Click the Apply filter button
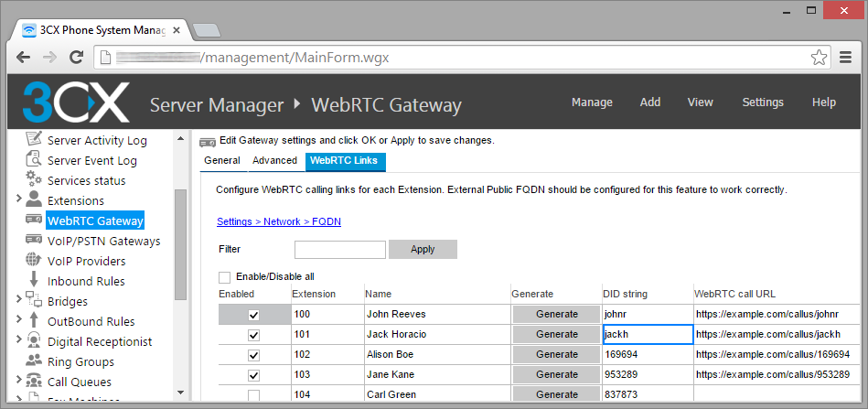 423,250
